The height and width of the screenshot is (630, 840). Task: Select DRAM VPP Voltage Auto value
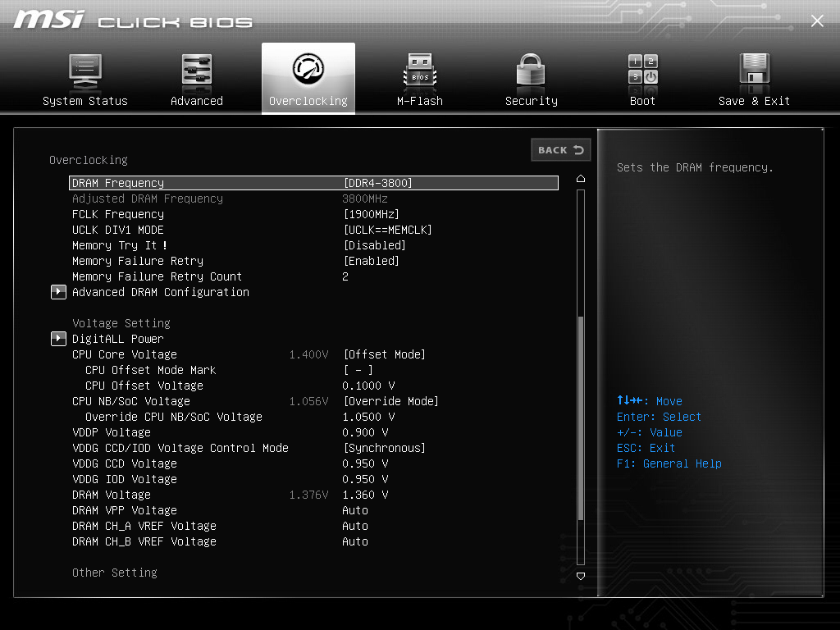click(355, 510)
